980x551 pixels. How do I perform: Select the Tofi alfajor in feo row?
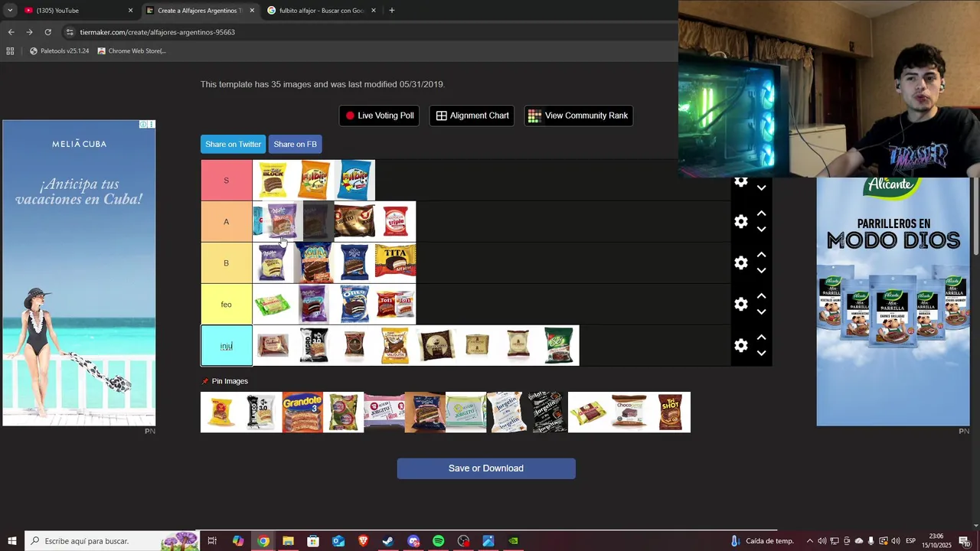395,304
